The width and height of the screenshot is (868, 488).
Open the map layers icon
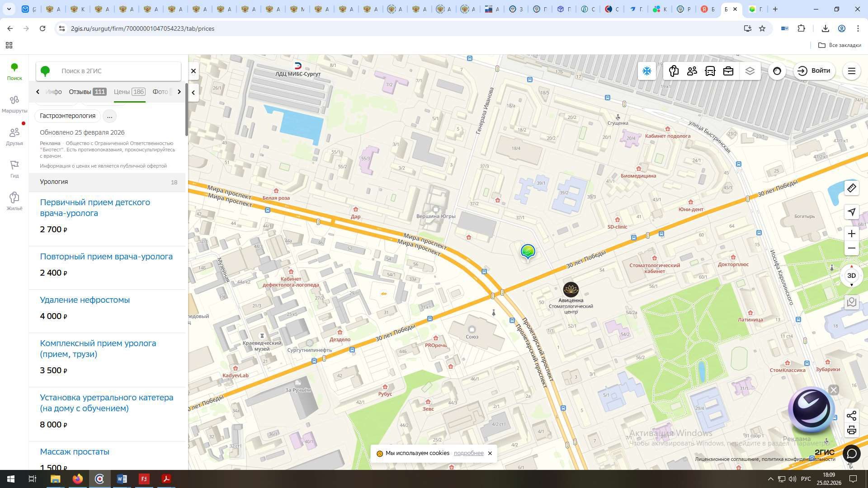point(750,71)
